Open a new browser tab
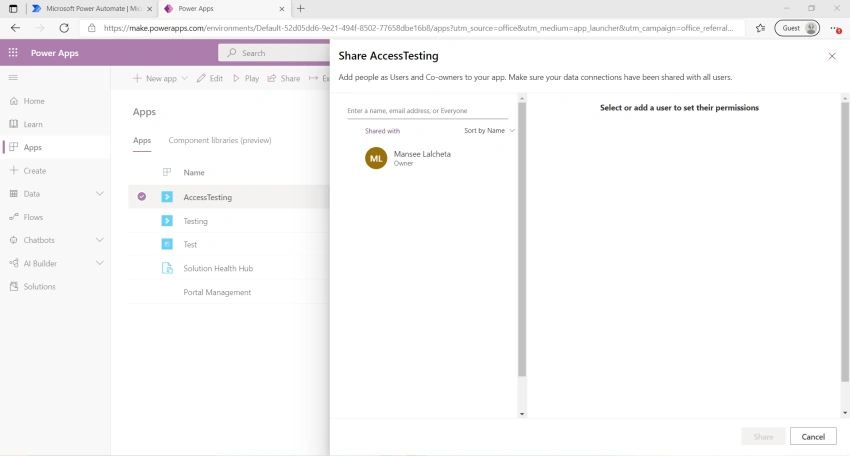This screenshot has width=850, height=456. tap(300, 9)
